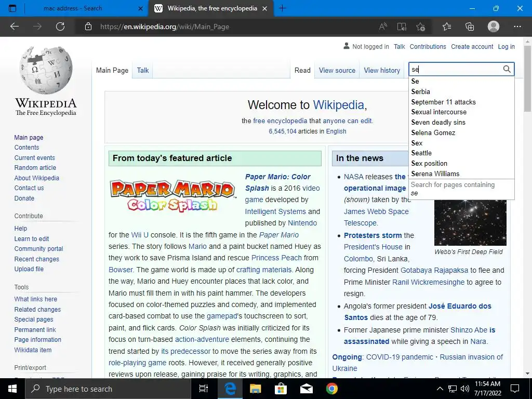
Task: Choose Serena Williams suggestion
Action: pyautogui.click(x=461, y=174)
